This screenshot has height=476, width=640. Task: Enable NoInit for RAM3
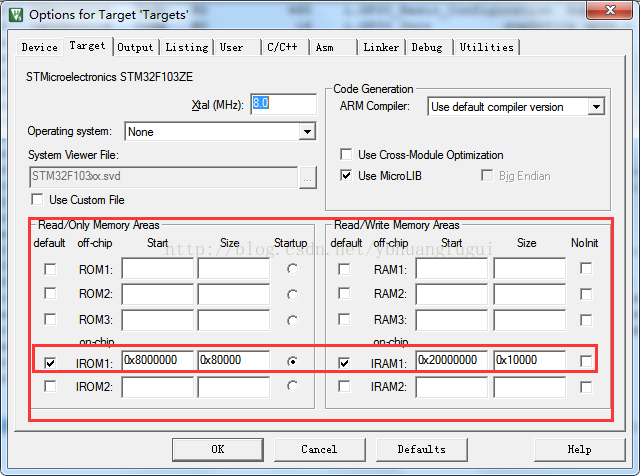coord(586,320)
